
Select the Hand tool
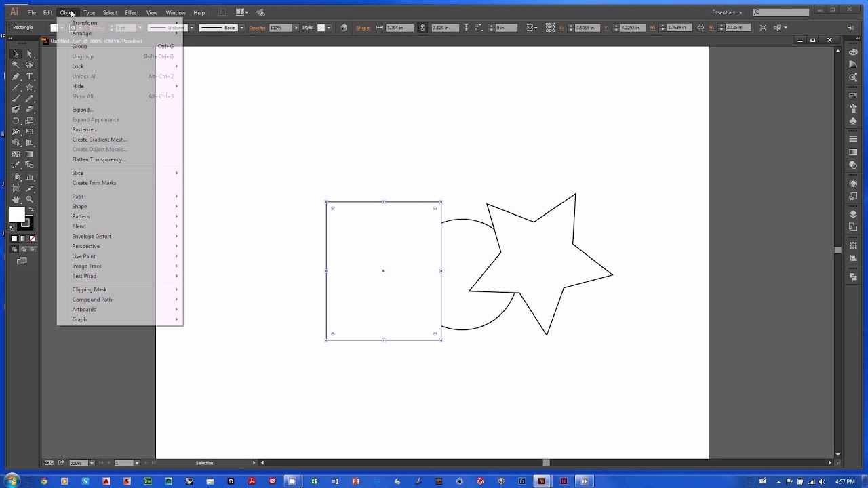point(16,199)
